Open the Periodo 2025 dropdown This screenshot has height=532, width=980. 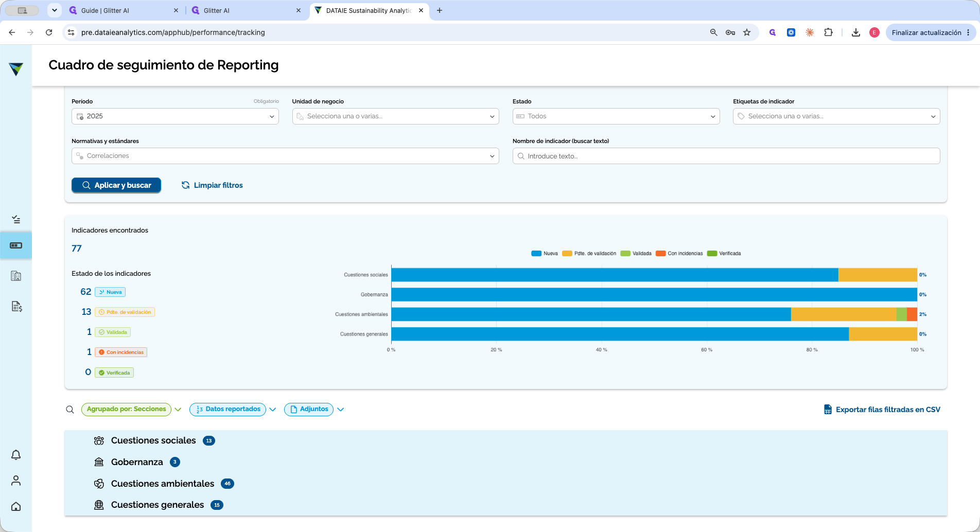coord(175,116)
